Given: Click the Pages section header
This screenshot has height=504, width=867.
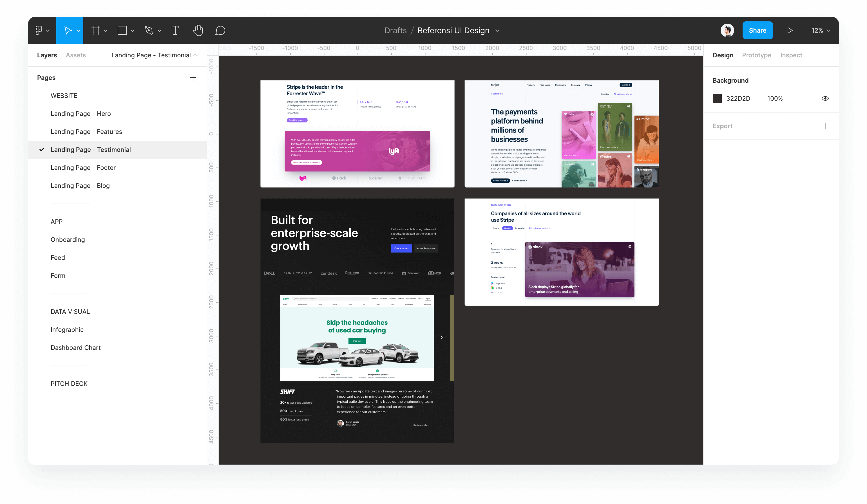Looking at the screenshot, I should pyautogui.click(x=46, y=78).
